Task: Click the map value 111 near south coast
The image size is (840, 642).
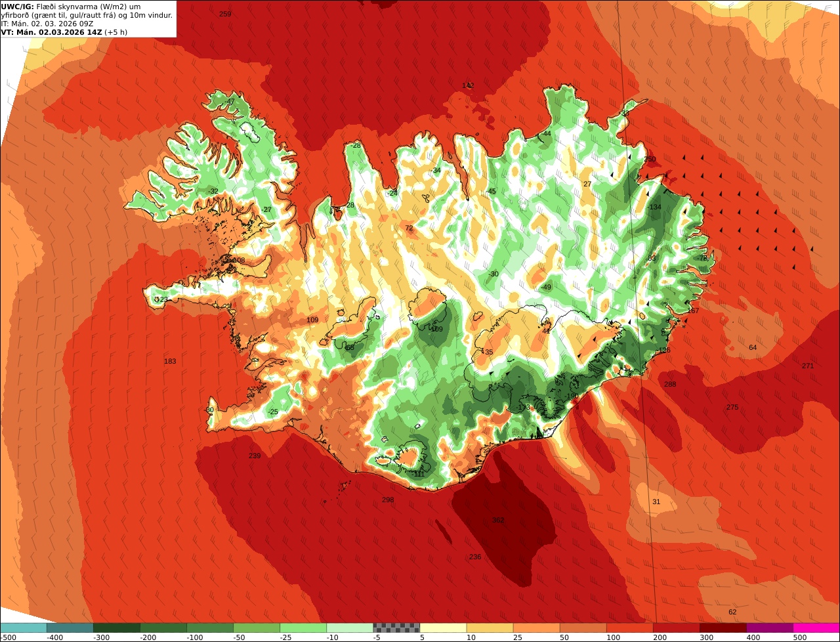Action: pos(419,473)
